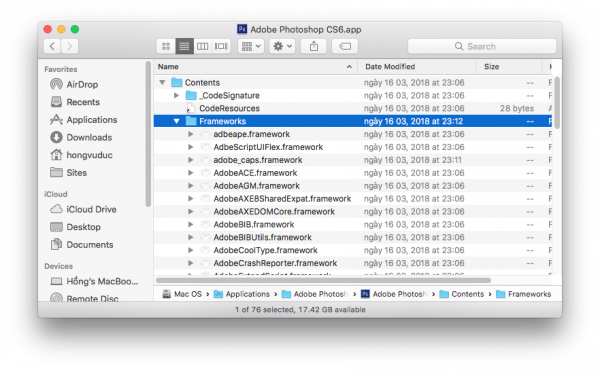Select the Frameworks folder row
This screenshot has height=372, width=600.
352,121
